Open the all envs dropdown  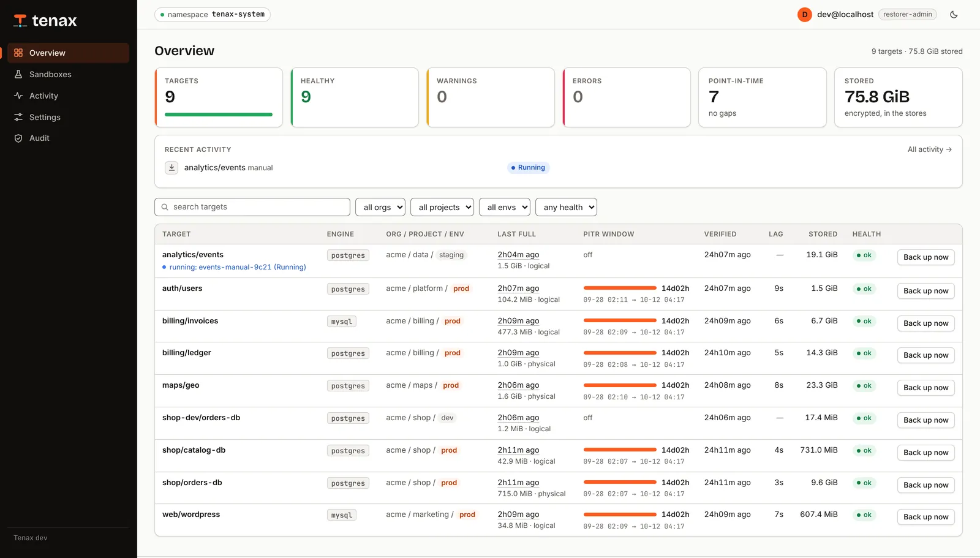tap(505, 207)
